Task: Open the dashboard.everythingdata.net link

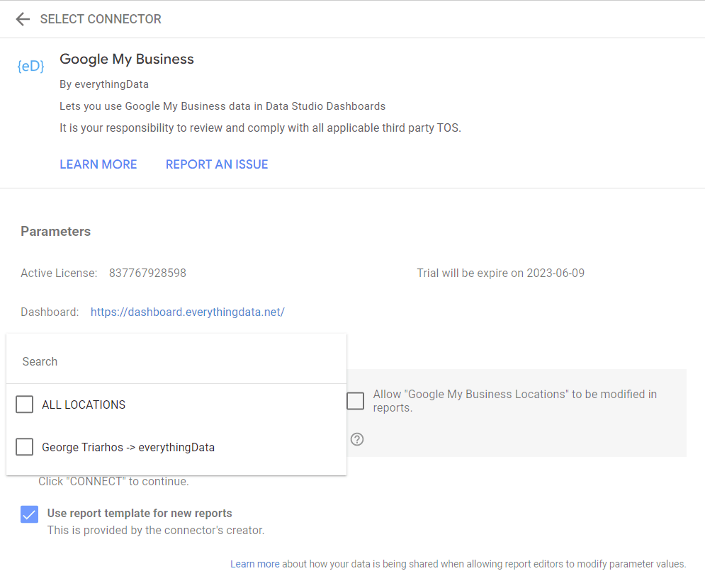Action: coord(187,312)
